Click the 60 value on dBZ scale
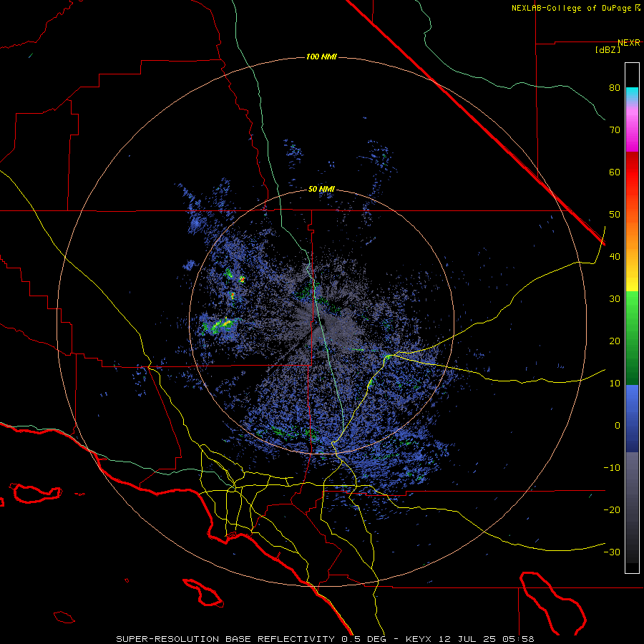 coord(615,172)
